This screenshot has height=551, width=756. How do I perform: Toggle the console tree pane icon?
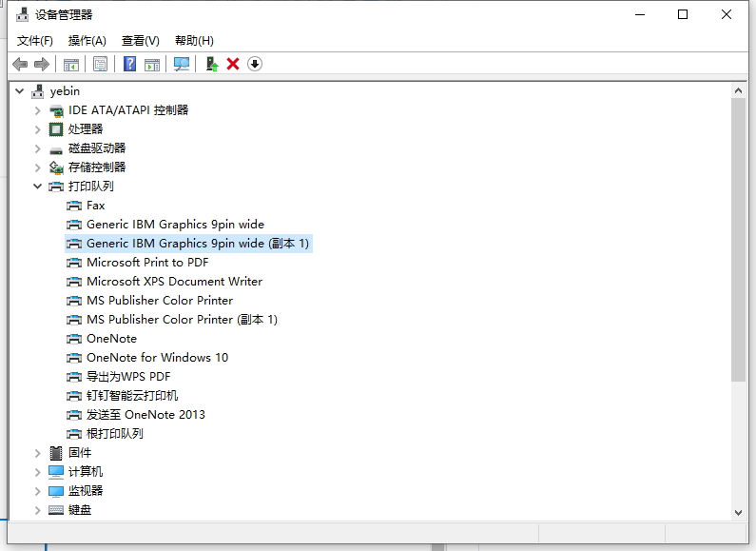coord(71,64)
